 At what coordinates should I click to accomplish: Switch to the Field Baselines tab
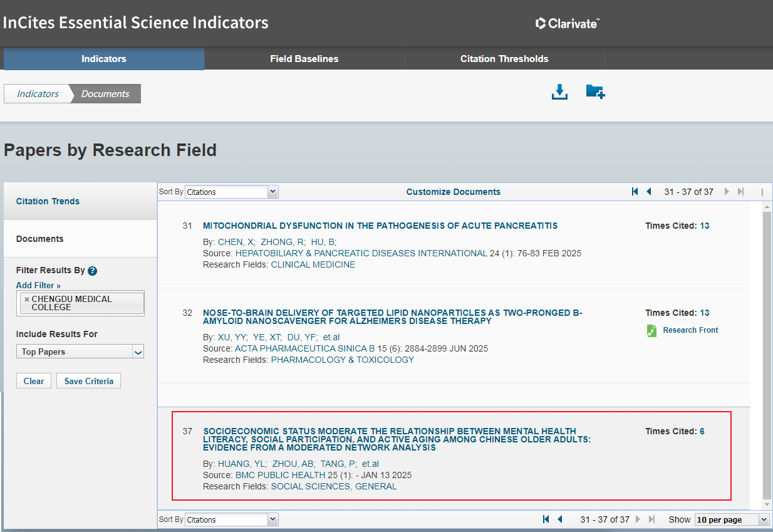[x=304, y=59]
